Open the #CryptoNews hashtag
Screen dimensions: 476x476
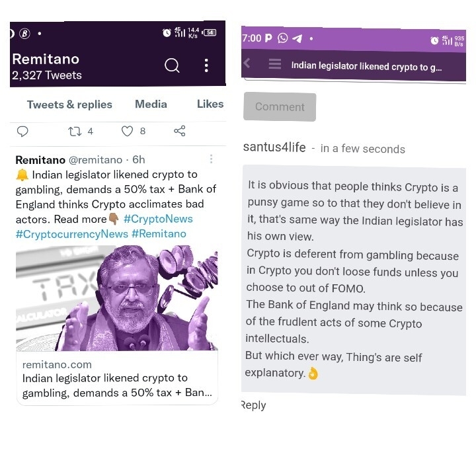tap(158, 219)
